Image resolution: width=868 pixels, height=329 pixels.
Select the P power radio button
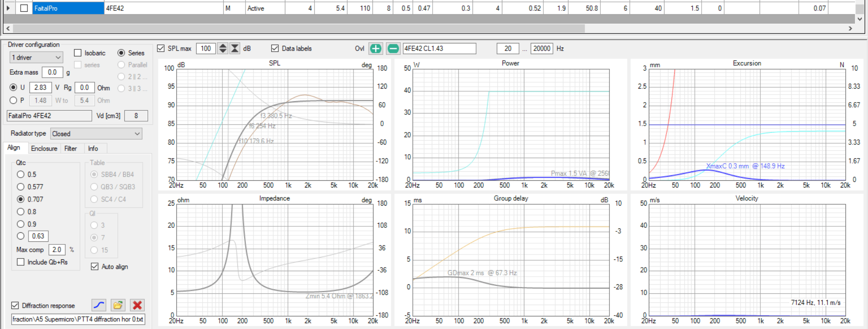click(x=13, y=100)
